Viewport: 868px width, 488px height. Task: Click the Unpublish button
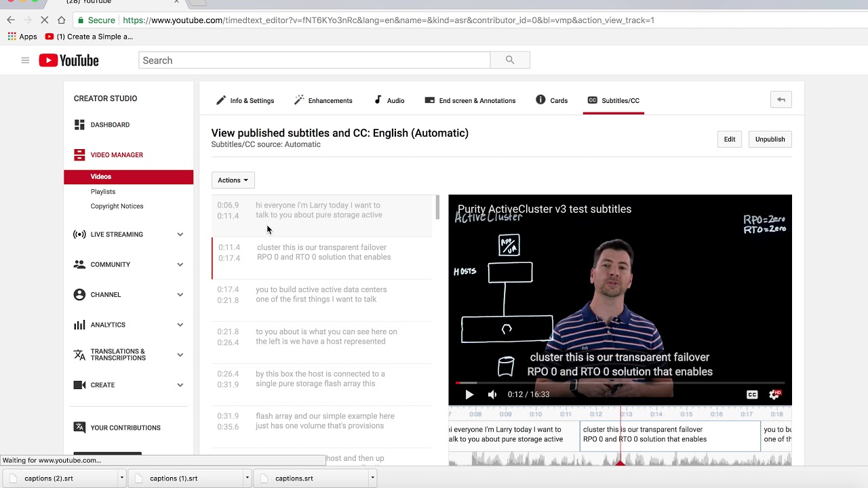[770, 139]
